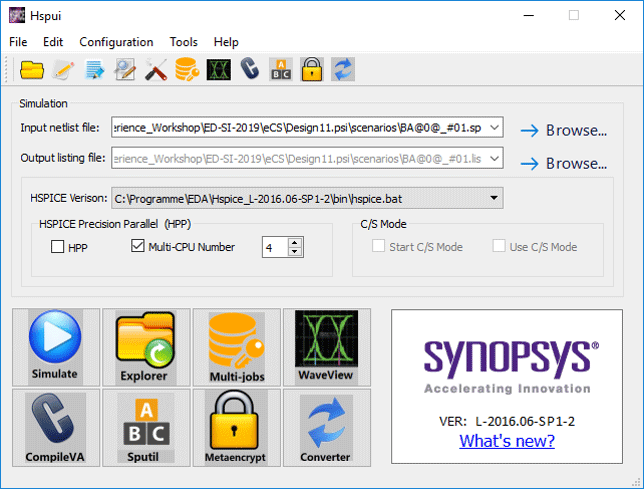
Task: Click the Metaencrypt padlock toolbar icon
Action: (x=312, y=69)
